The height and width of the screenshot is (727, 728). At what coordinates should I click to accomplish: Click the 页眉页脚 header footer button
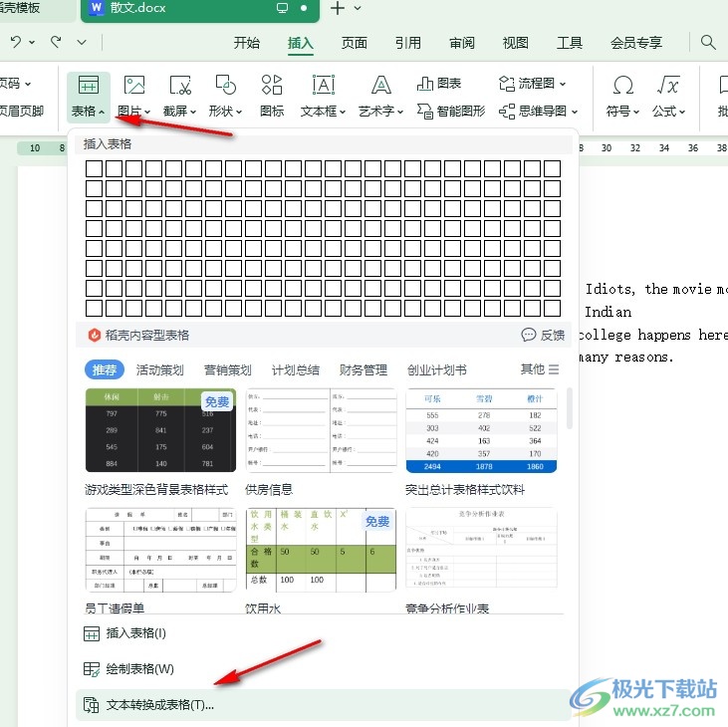(x=21, y=112)
